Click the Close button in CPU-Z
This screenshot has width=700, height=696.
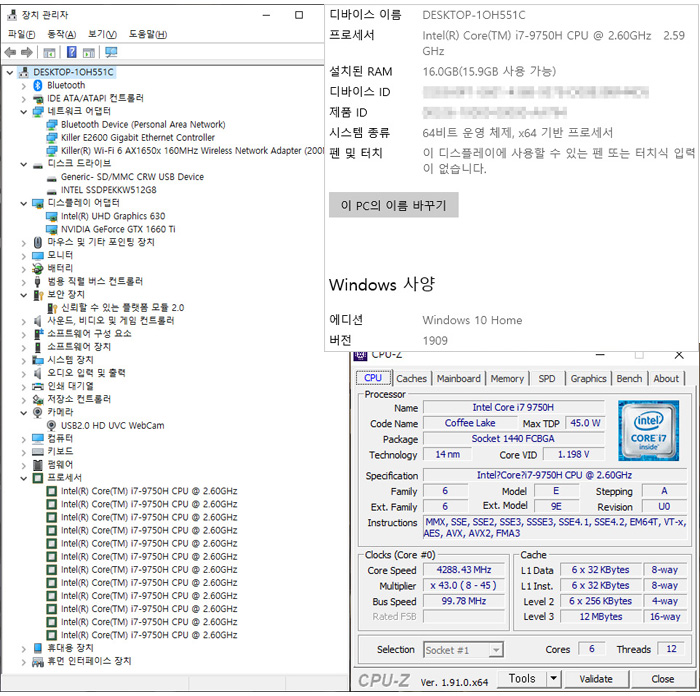[662, 679]
